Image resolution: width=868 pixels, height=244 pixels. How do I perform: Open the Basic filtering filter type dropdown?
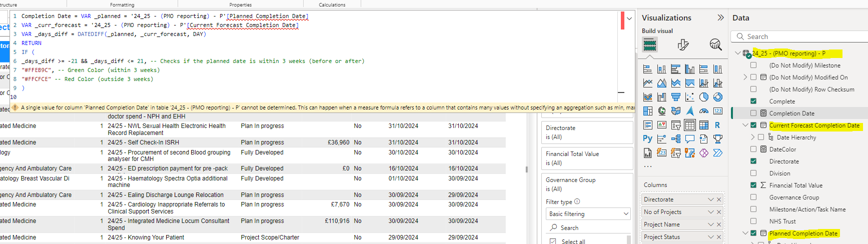click(588, 214)
